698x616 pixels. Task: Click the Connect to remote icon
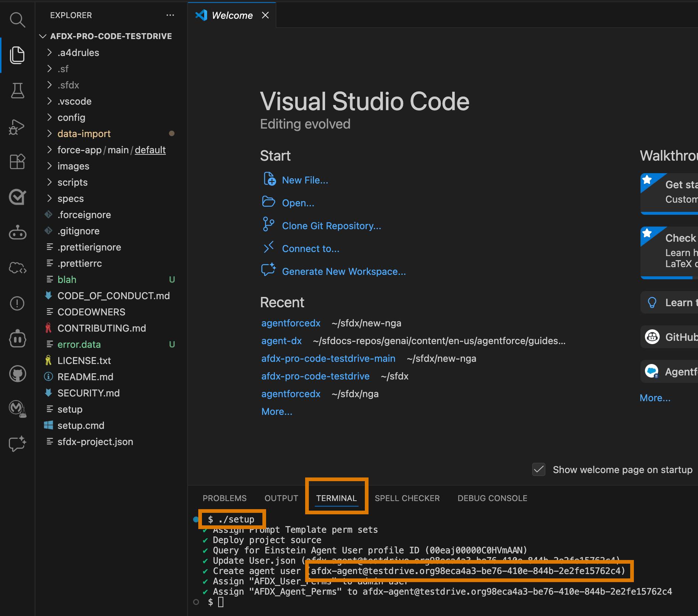point(268,247)
